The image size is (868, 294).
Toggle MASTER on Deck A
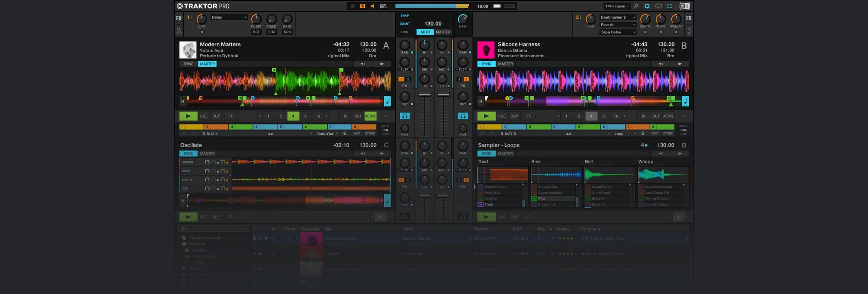(x=207, y=64)
